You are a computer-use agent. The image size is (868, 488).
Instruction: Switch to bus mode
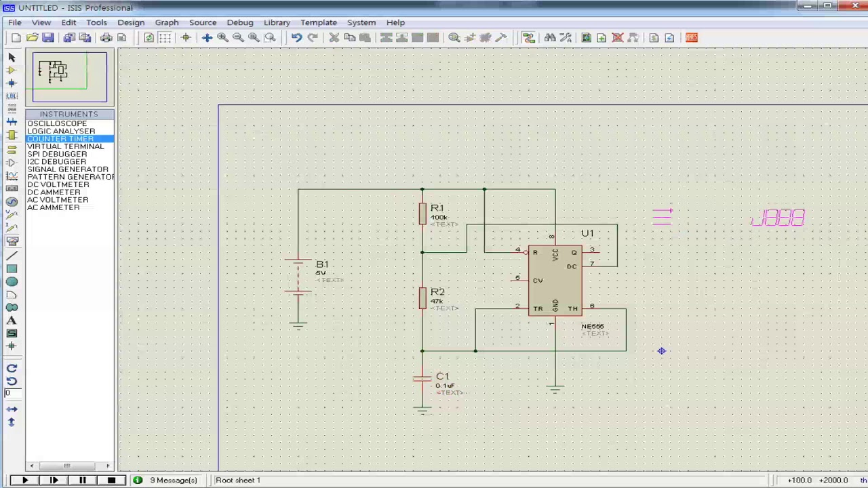pos(12,122)
